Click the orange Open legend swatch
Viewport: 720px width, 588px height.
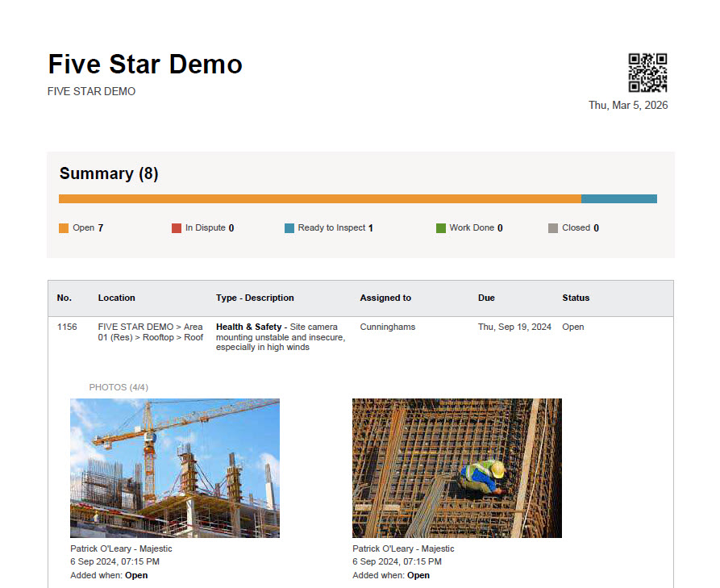(x=65, y=228)
